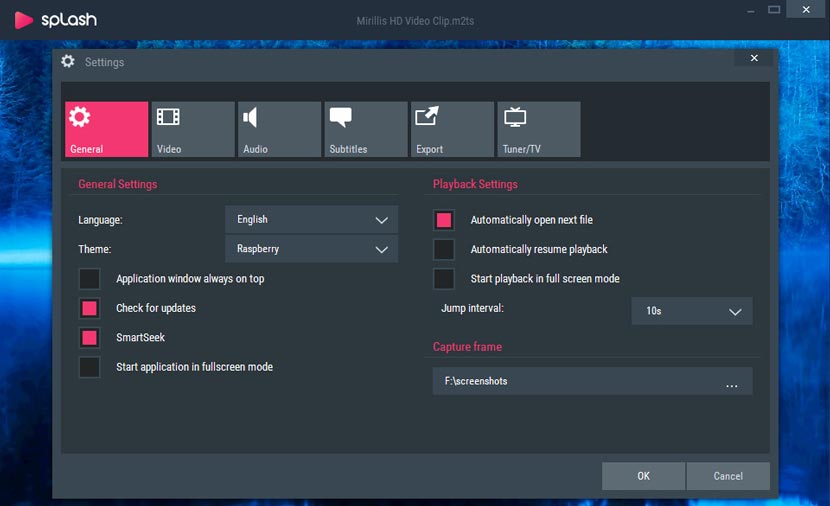Open the General settings gear tab
This screenshot has height=506, width=830.
[x=106, y=129]
